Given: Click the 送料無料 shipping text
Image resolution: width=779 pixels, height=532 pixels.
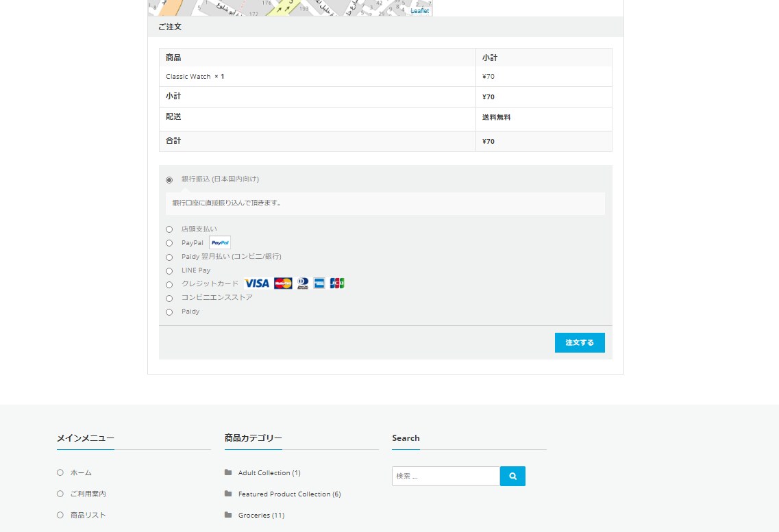Looking at the screenshot, I should click(x=496, y=118).
